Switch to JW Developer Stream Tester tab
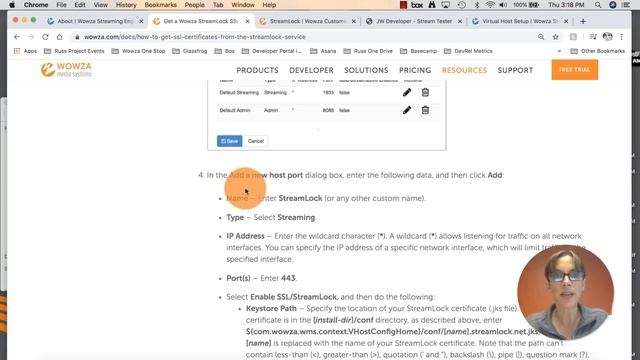This screenshot has height=360, width=640. 413,21
